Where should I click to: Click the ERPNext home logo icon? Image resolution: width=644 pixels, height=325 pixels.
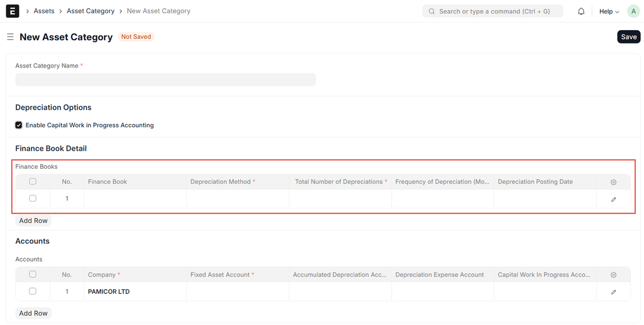12,11
